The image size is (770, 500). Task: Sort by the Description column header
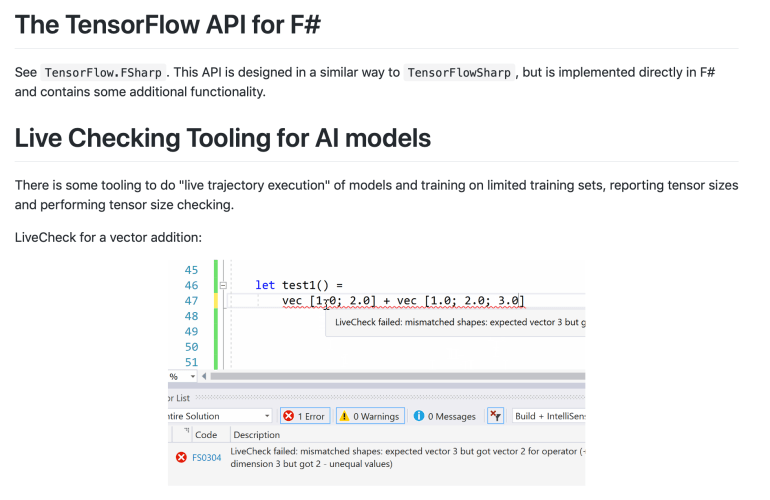257,435
